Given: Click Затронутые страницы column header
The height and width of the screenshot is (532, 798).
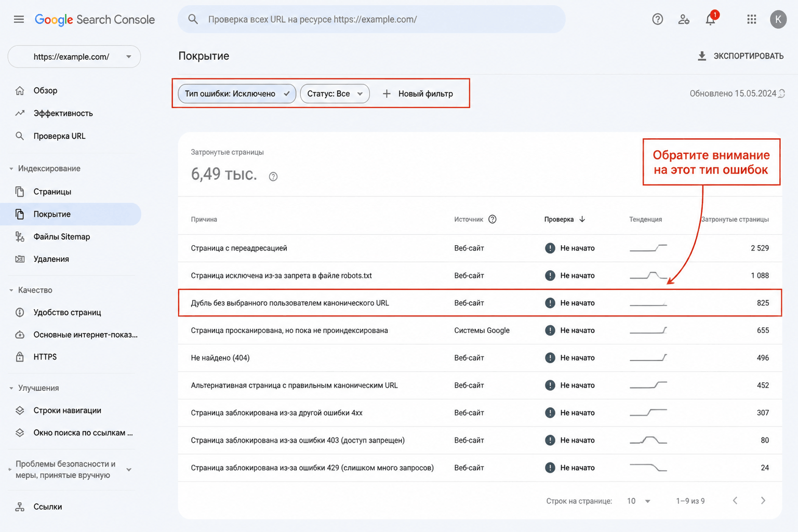Looking at the screenshot, I should coord(735,219).
